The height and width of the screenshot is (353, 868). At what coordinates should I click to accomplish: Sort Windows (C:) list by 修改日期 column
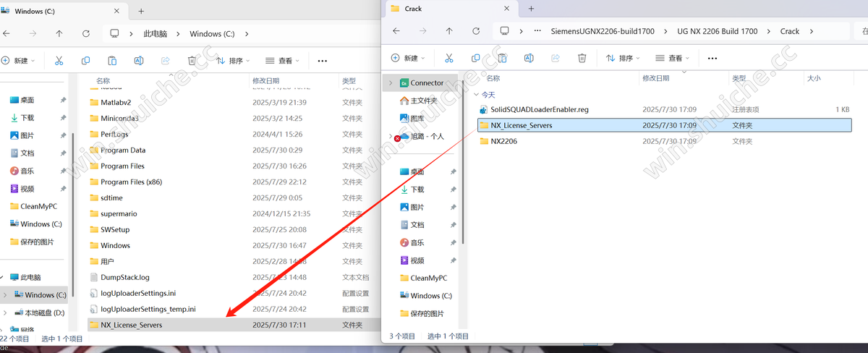265,81
